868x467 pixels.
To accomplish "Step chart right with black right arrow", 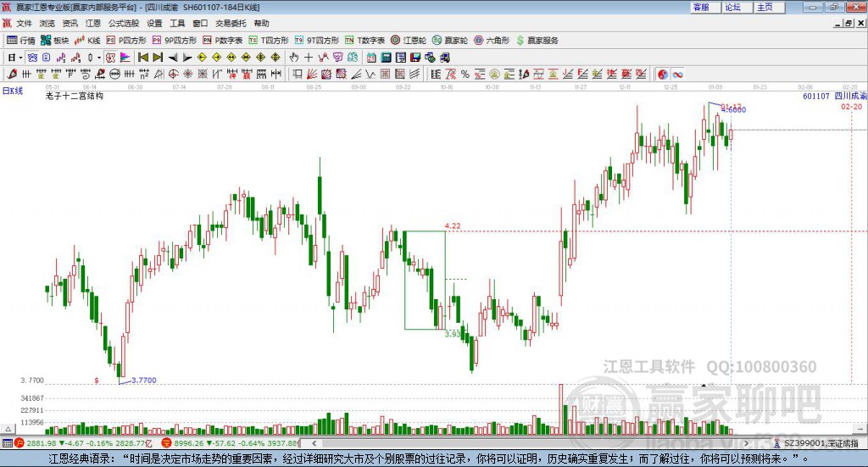I will click(187, 58).
